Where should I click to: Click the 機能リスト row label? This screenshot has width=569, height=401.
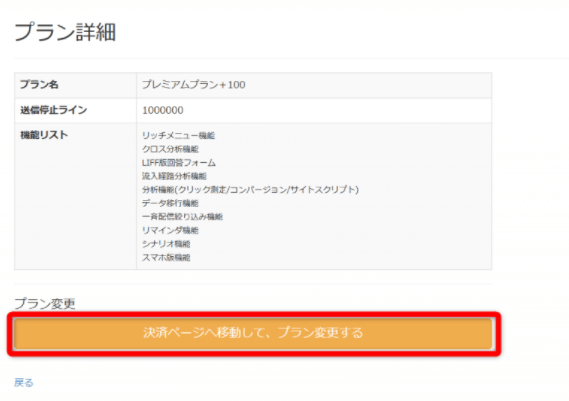[44, 135]
